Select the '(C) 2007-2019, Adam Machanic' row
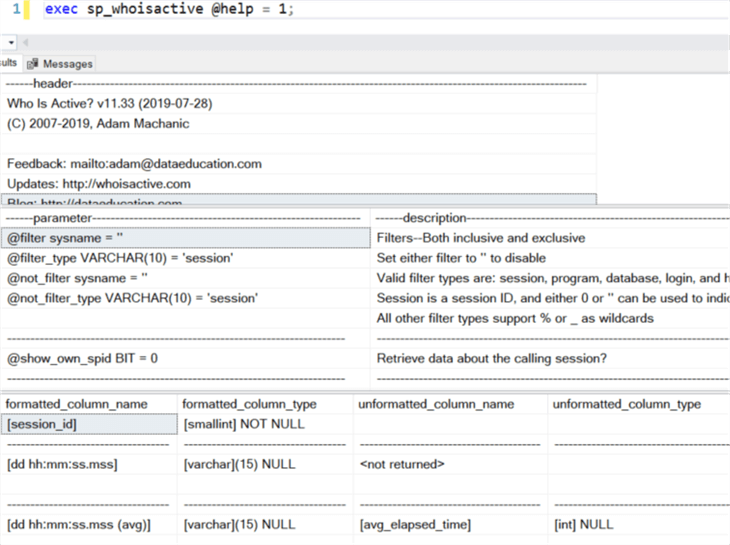This screenshot has height=545, width=730. [299, 123]
